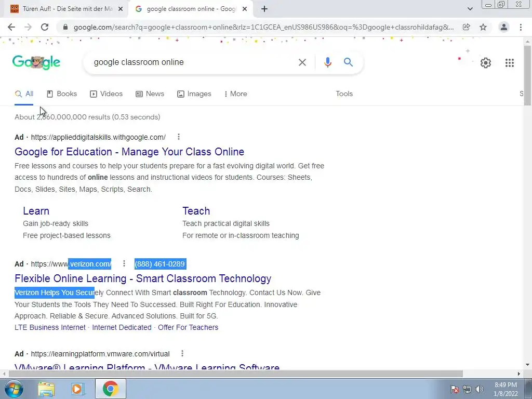This screenshot has width=532, height=399.
Task: Click the vertical scrollbar up arrow
Action: pyautogui.click(x=527, y=42)
